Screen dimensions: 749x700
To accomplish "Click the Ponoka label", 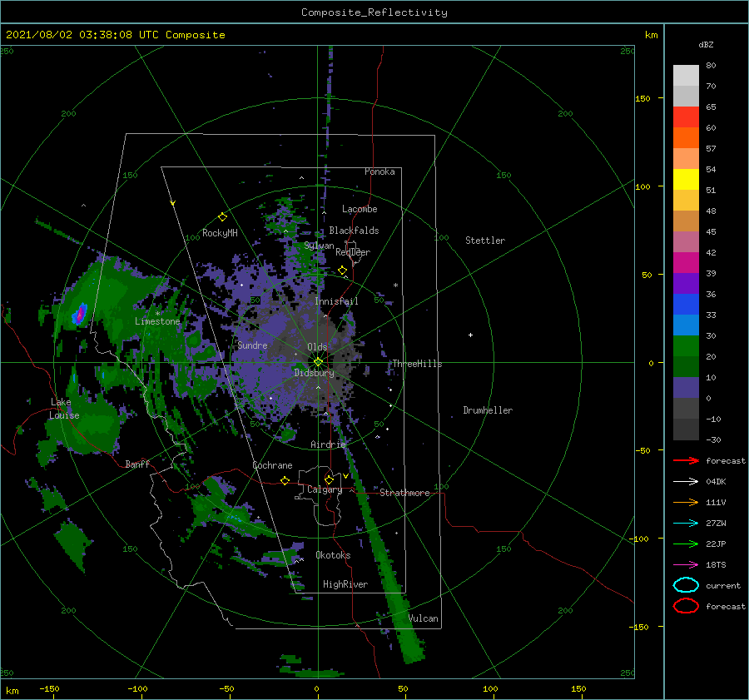I will 379,171.
